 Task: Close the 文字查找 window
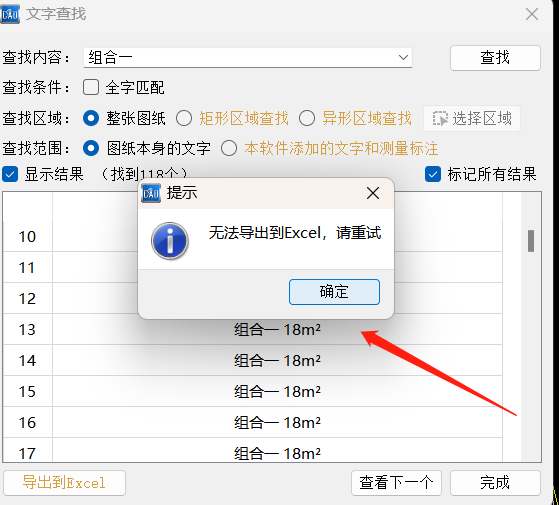(x=532, y=14)
